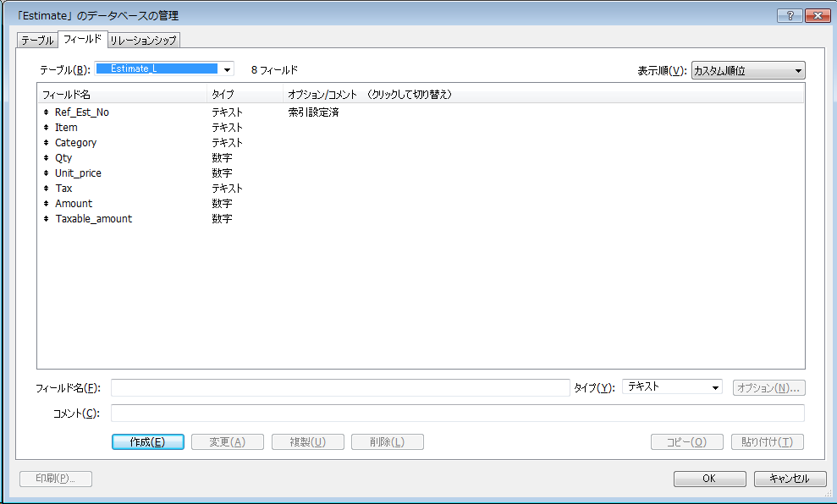Switch to the テーブル tab
The height and width of the screenshot is (504, 837).
pos(36,39)
